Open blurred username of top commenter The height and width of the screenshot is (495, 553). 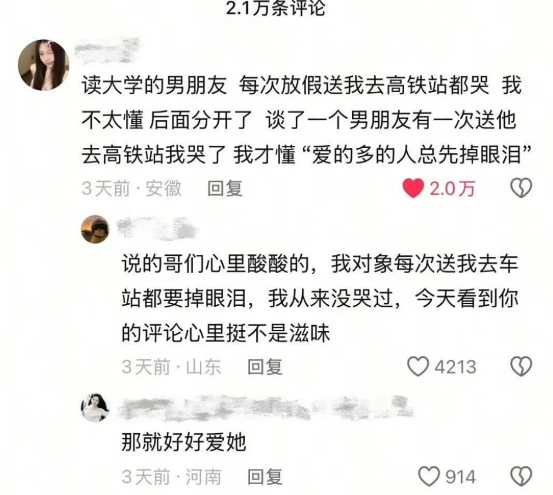tap(107, 51)
